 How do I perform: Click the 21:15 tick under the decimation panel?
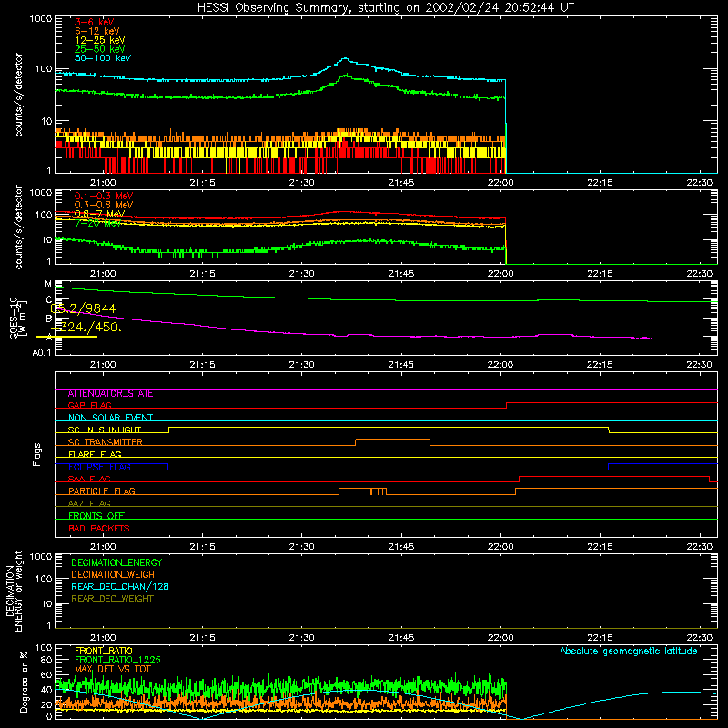pos(202,638)
